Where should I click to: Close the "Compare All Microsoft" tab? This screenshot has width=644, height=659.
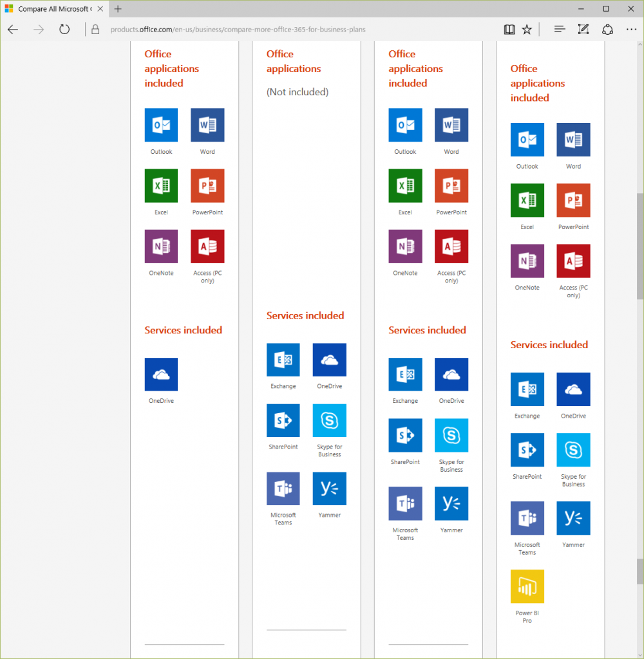click(x=100, y=9)
